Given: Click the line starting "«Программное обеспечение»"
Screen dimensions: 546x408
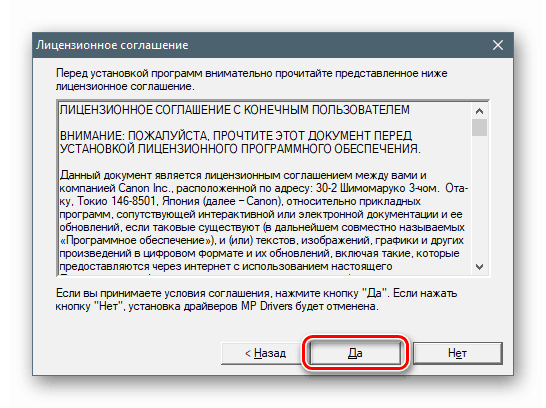Looking at the screenshot, I should click(x=262, y=240).
